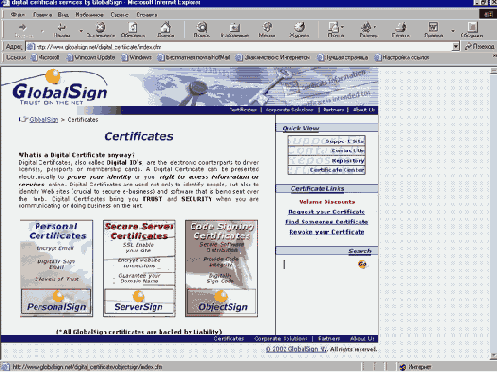Click the GlobalSign breadcrumb link

coord(44,119)
